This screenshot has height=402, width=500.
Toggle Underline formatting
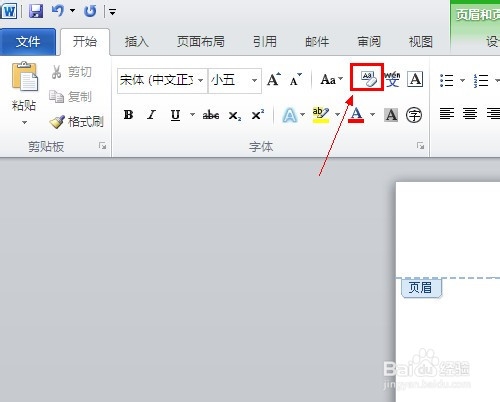(175, 115)
